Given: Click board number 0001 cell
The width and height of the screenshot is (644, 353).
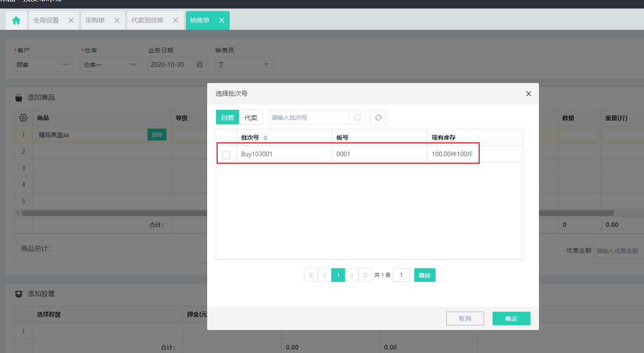Looking at the screenshot, I should point(379,154).
